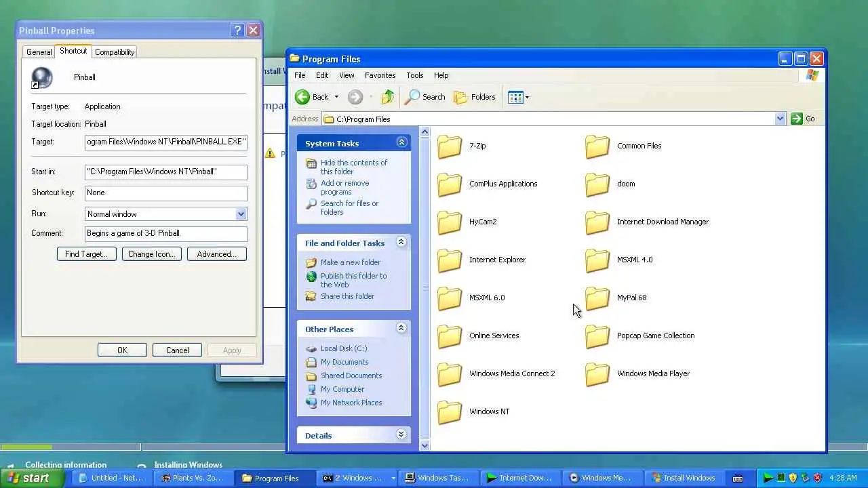Click the Start in input field

click(166, 171)
